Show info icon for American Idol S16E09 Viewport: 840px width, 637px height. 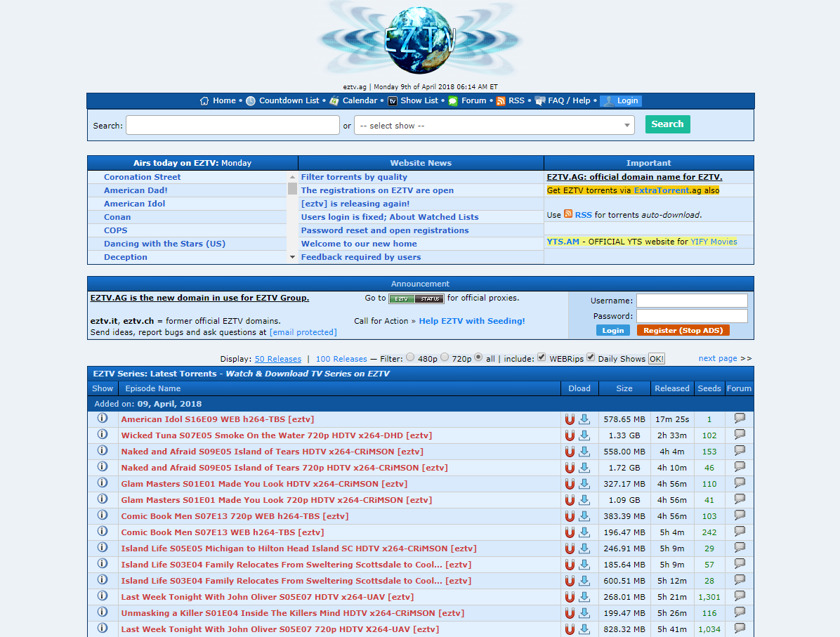[103, 419]
